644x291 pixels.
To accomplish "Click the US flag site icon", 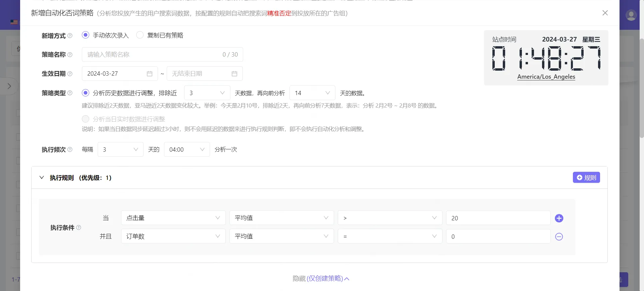I will click(x=14, y=22).
